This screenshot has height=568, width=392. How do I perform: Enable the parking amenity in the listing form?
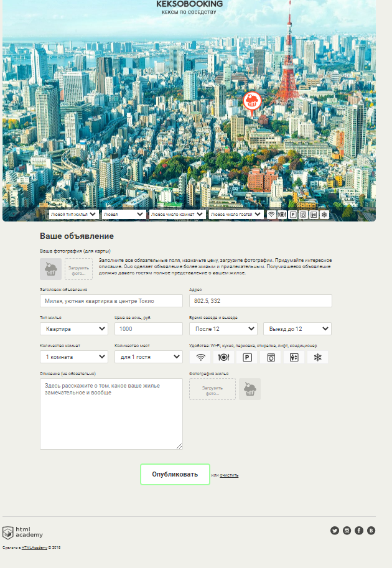[247, 357]
